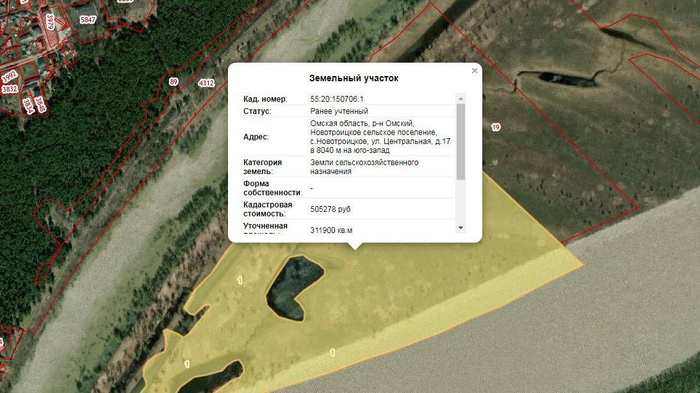The height and width of the screenshot is (393, 700).
Task: Click the Адрес label
Action: pyautogui.click(x=256, y=137)
